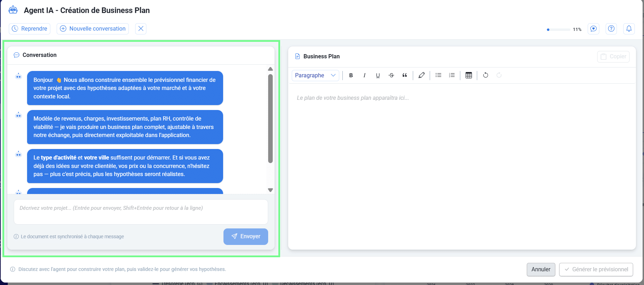Insert a blockquote
The height and width of the screenshot is (285, 644).
405,75
